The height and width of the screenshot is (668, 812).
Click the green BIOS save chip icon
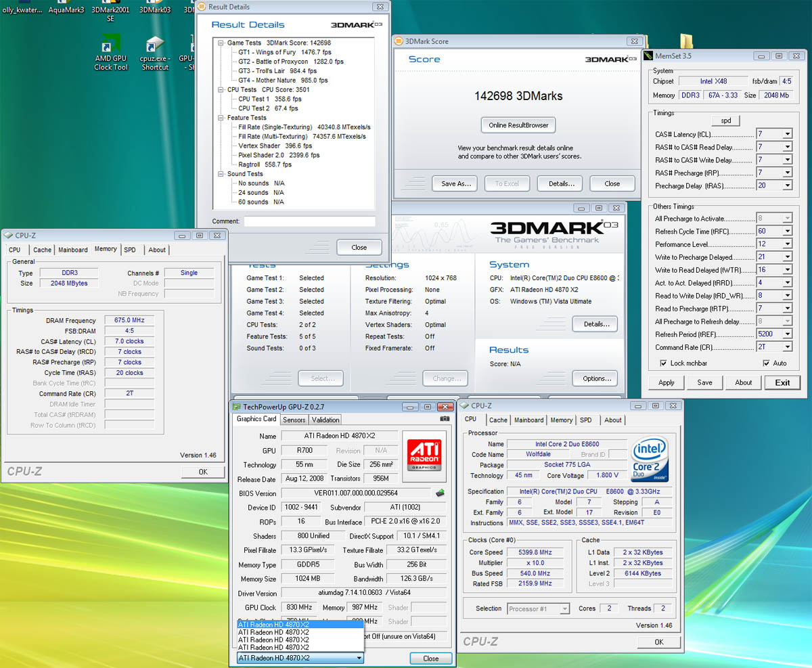(439, 493)
